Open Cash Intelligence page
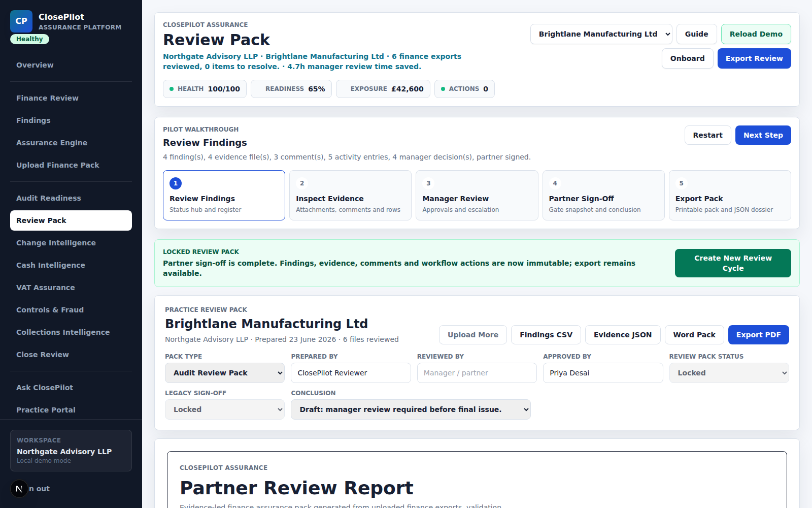The image size is (812, 508). (71, 265)
